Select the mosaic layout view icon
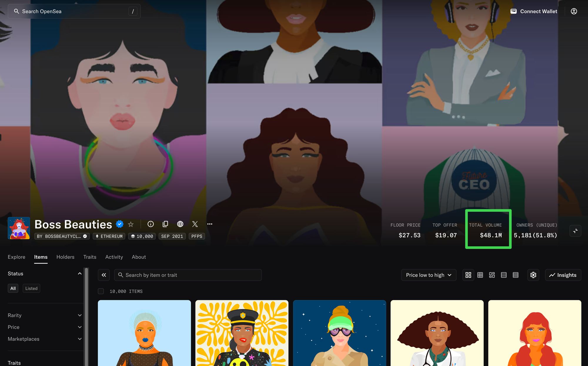This screenshot has height=366, width=588. (492, 275)
